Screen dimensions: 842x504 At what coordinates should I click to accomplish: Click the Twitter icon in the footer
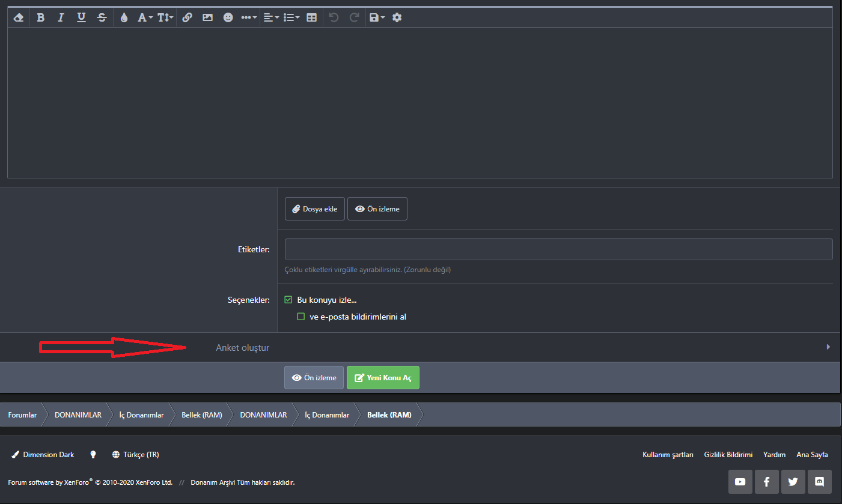pyautogui.click(x=793, y=482)
